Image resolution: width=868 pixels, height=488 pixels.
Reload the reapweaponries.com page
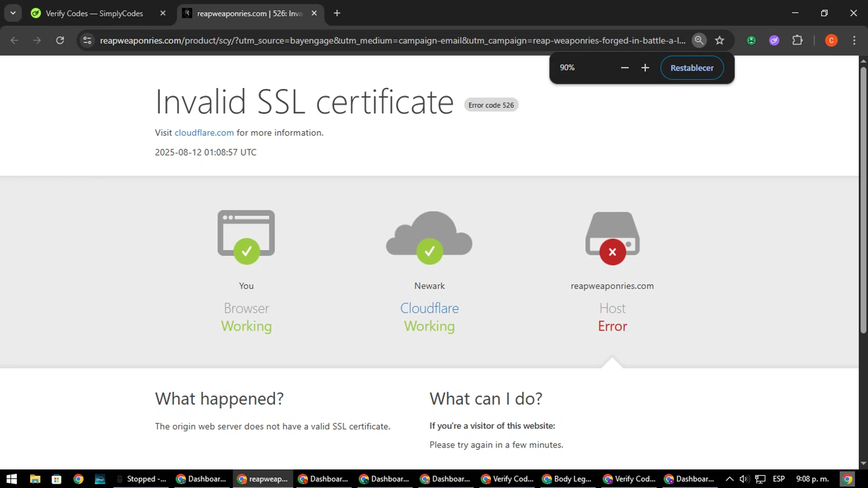point(60,41)
